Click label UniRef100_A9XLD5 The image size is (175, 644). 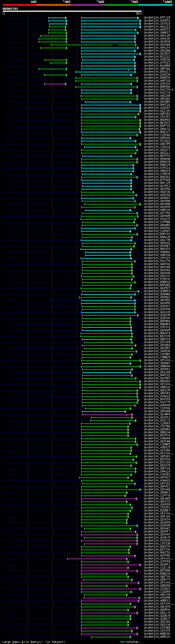(157, 36)
